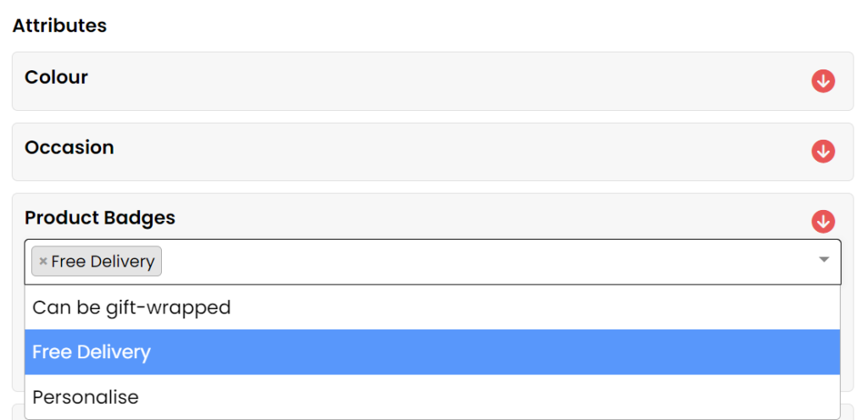The height and width of the screenshot is (420, 868).
Task: Click the Product Badges dropdown caret
Action: tap(823, 260)
